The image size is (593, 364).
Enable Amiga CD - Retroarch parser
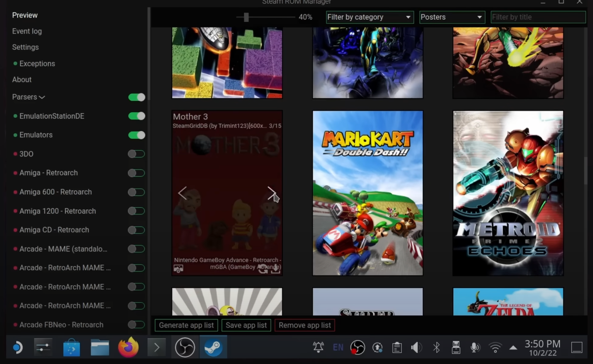137,230
